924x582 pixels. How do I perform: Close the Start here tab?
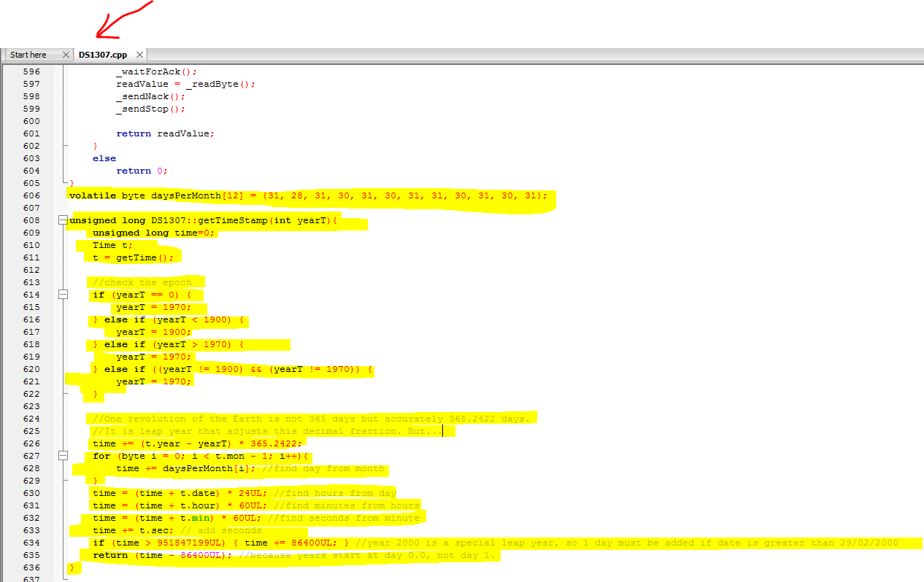coord(66,55)
